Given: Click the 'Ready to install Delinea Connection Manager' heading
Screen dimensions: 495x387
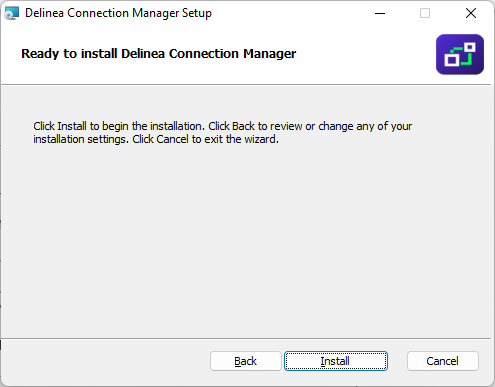Looking at the screenshot, I should [x=159, y=54].
